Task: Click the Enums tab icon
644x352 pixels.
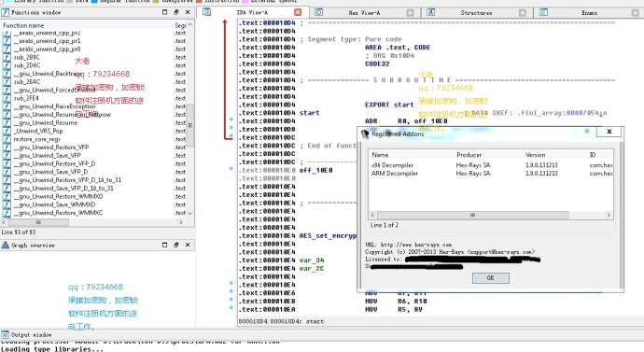Action: coord(543,12)
